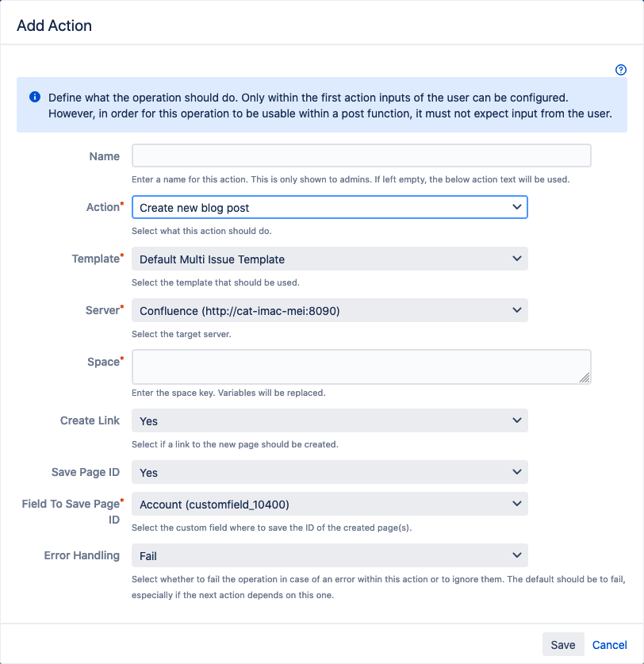
Task: Open the Action dropdown
Action: [329, 208]
